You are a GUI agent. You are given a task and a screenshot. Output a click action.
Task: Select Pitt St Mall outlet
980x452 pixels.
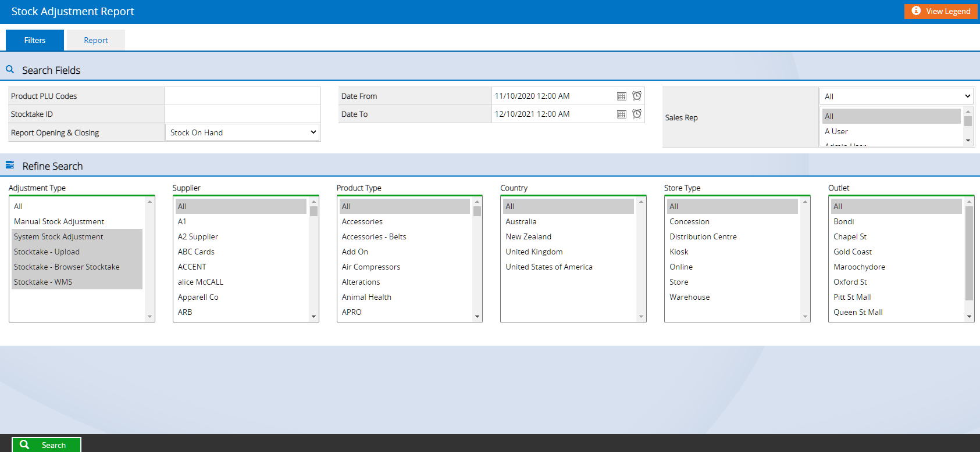tap(896, 297)
